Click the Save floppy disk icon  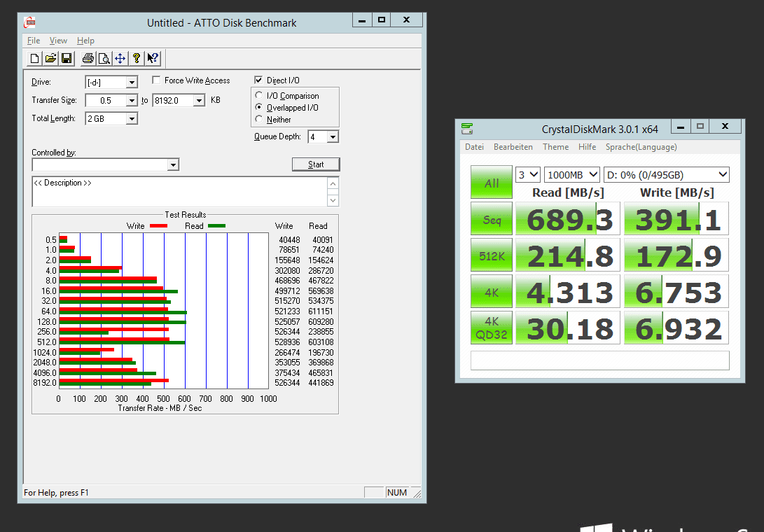[67, 58]
